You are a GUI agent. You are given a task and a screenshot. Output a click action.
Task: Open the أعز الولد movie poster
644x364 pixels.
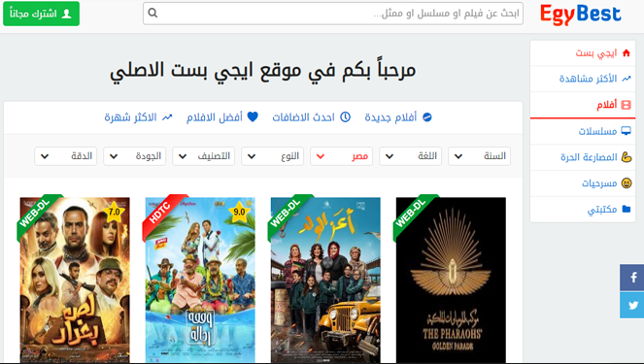coord(325,280)
